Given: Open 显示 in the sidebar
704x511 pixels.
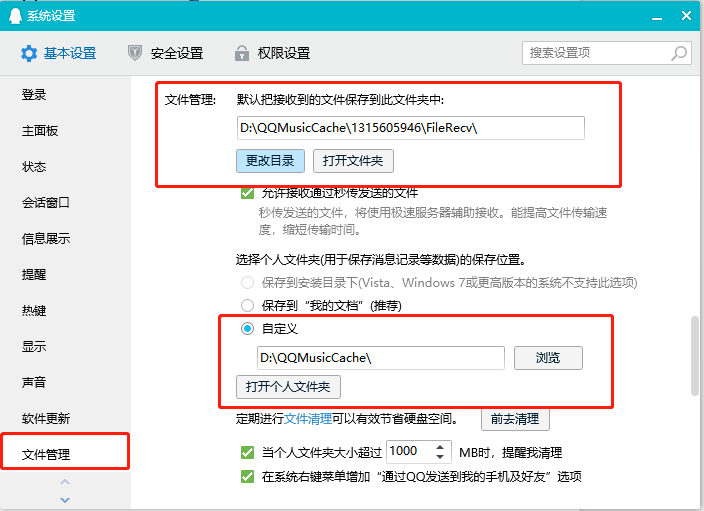Looking at the screenshot, I should tap(34, 346).
